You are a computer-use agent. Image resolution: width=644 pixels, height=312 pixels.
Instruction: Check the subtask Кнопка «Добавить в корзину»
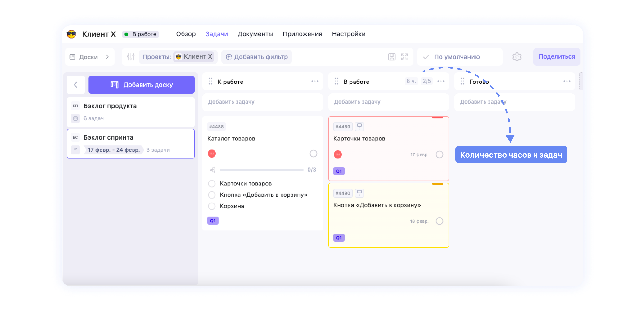coord(212,195)
